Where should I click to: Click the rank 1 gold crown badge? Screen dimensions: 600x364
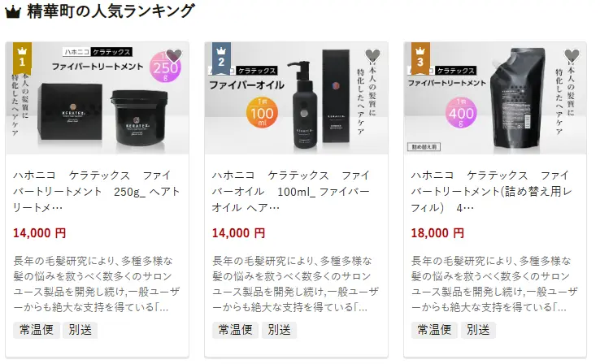[x=22, y=58]
